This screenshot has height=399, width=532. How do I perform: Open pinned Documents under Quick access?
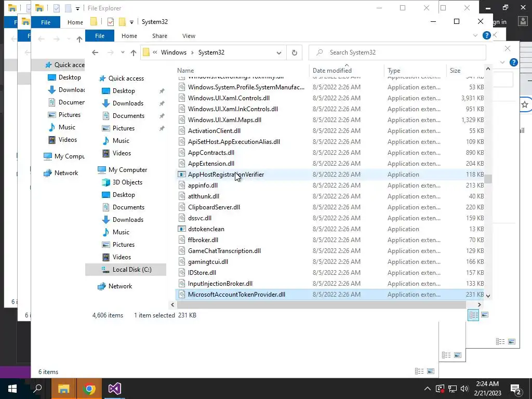pos(128,116)
